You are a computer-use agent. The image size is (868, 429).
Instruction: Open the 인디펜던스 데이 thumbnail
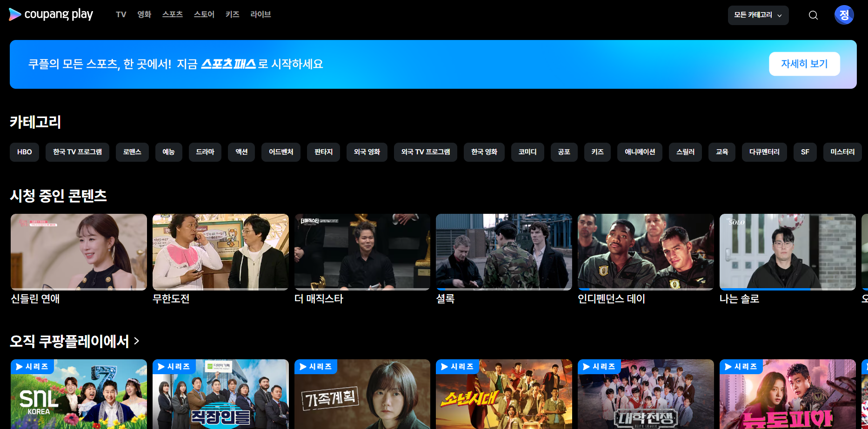click(646, 252)
